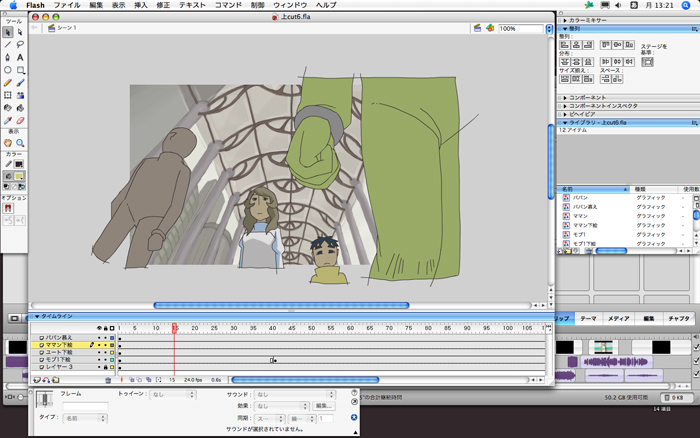Click the 編集... sound edit button
Viewport: 700px width, 438px height.
324,406
